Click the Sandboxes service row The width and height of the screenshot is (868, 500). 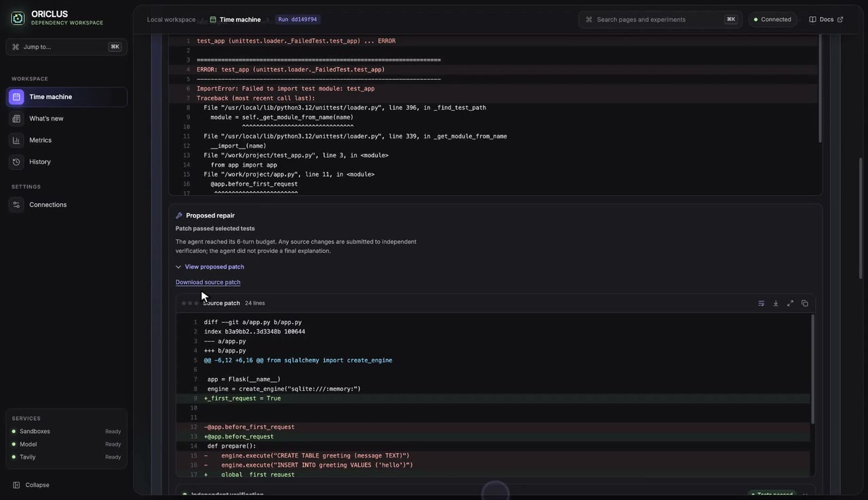[66, 432]
